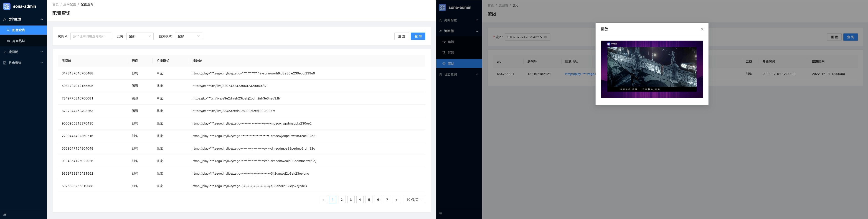Viewport: 868px width, 219px height.
Task: Go to pagination page 7
Action: point(387,200)
